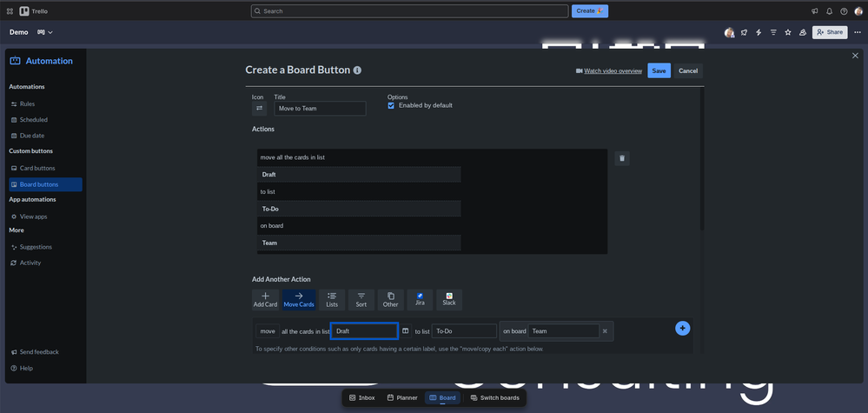The height and width of the screenshot is (413, 868).
Task: Open View apps under App automations
Action: (x=33, y=216)
